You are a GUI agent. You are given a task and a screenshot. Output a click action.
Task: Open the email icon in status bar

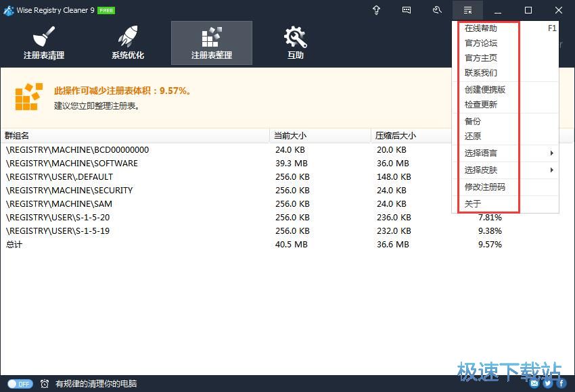[534, 383]
